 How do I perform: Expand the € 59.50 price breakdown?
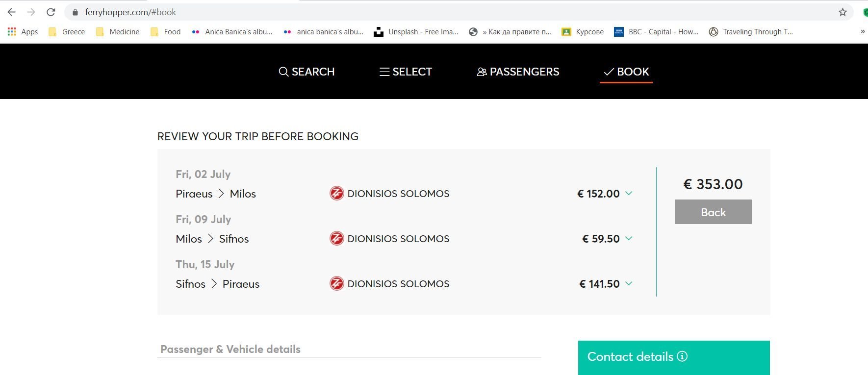pyautogui.click(x=629, y=239)
